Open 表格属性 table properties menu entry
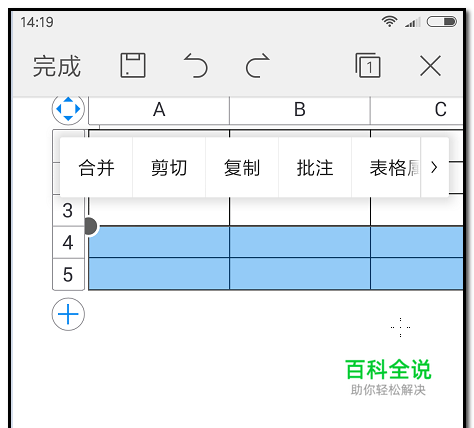Viewport: 474px width, 428px height. (x=386, y=167)
